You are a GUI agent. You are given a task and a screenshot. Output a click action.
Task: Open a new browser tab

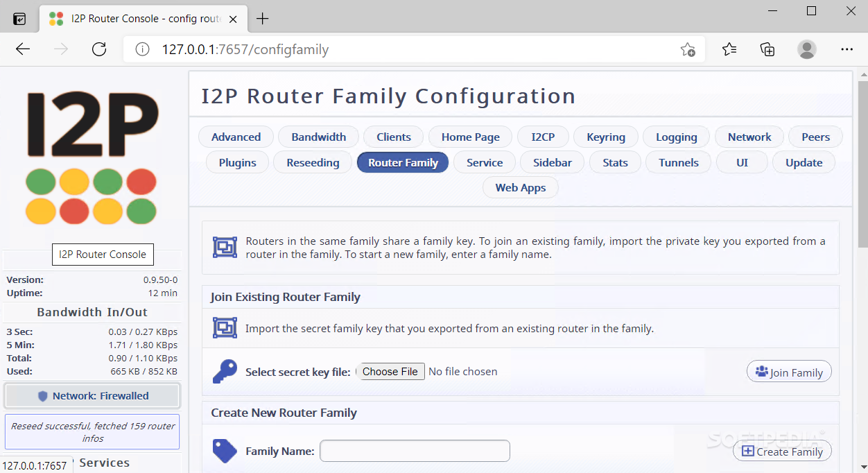click(262, 19)
